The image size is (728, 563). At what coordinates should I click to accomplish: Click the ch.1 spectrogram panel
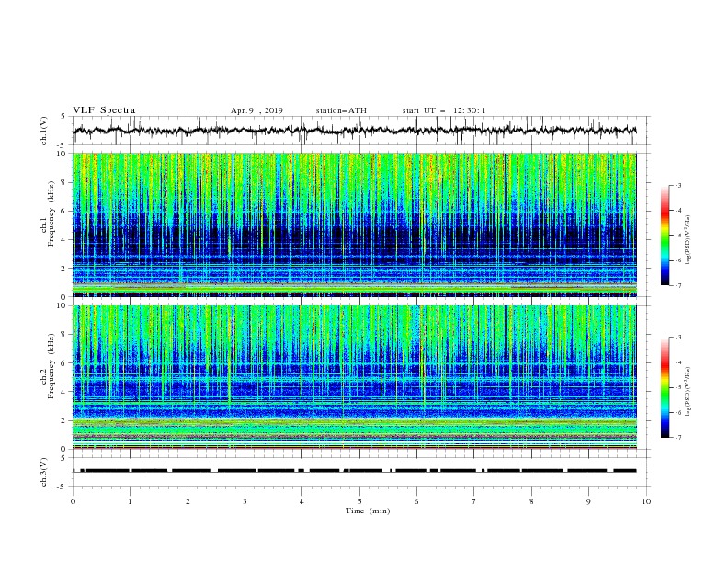[355, 224]
